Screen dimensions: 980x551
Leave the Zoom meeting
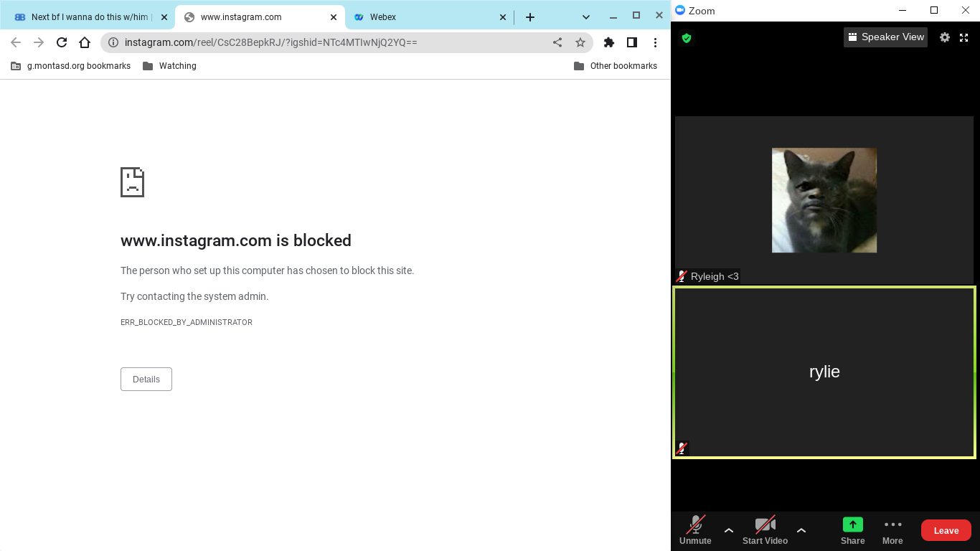tap(946, 530)
